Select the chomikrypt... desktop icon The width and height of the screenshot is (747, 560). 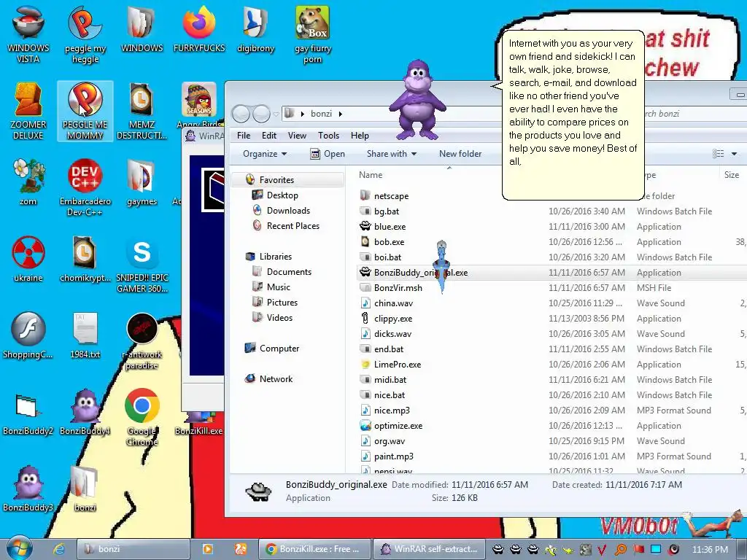click(85, 259)
